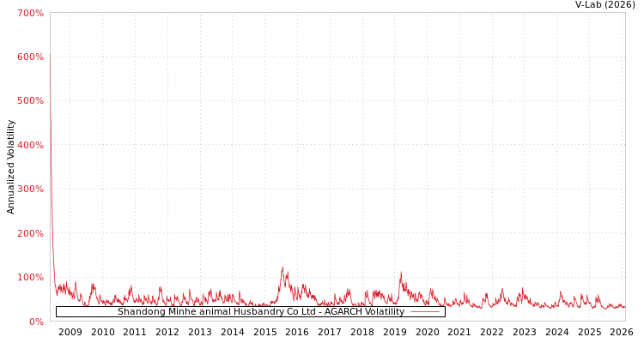Click the 2025 x-axis label
644x343 pixels.
pyautogui.click(x=589, y=332)
